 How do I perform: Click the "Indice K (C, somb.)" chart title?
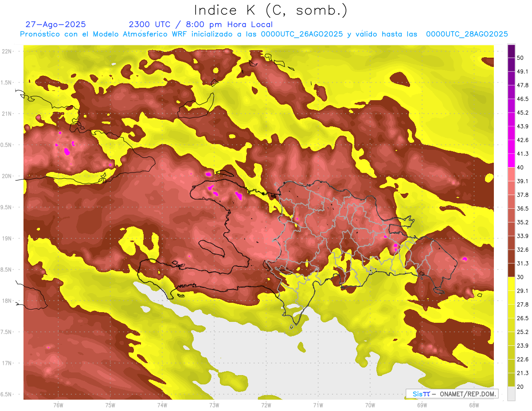[270, 10]
